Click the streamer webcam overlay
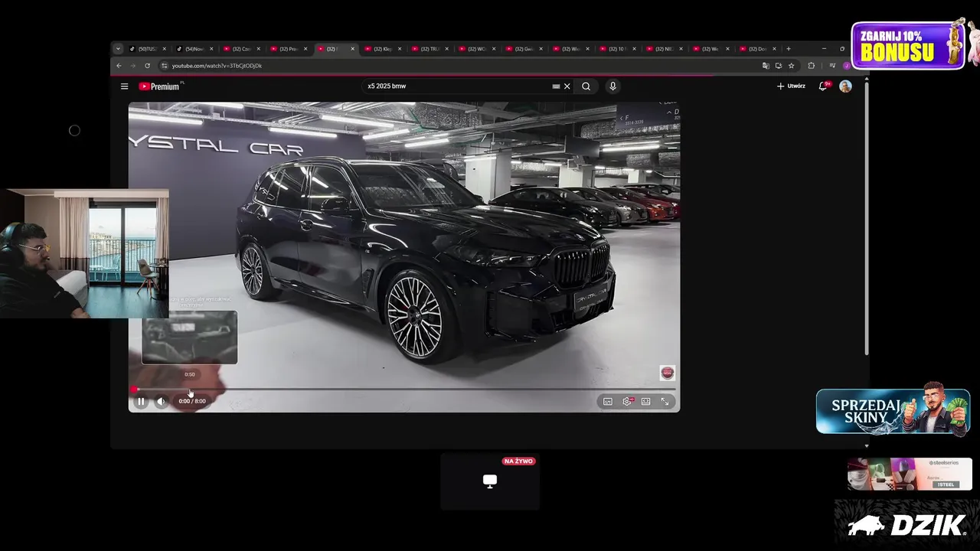Image resolution: width=980 pixels, height=551 pixels. tap(84, 253)
